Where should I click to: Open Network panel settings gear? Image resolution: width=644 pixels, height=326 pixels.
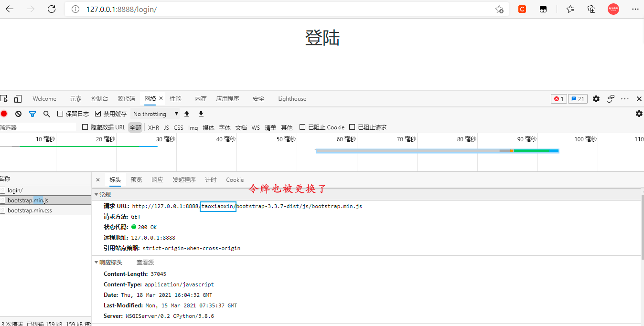tap(639, 114)
